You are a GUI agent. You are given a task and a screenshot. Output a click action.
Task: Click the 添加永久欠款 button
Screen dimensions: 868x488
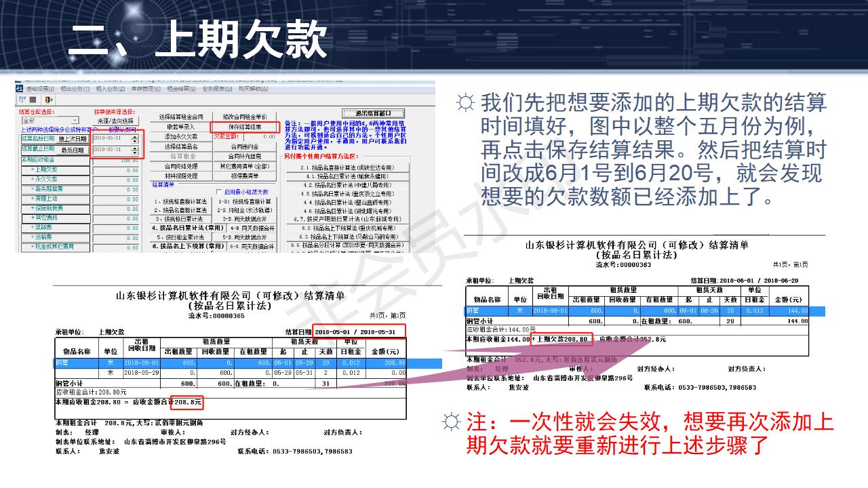point(181,137)
